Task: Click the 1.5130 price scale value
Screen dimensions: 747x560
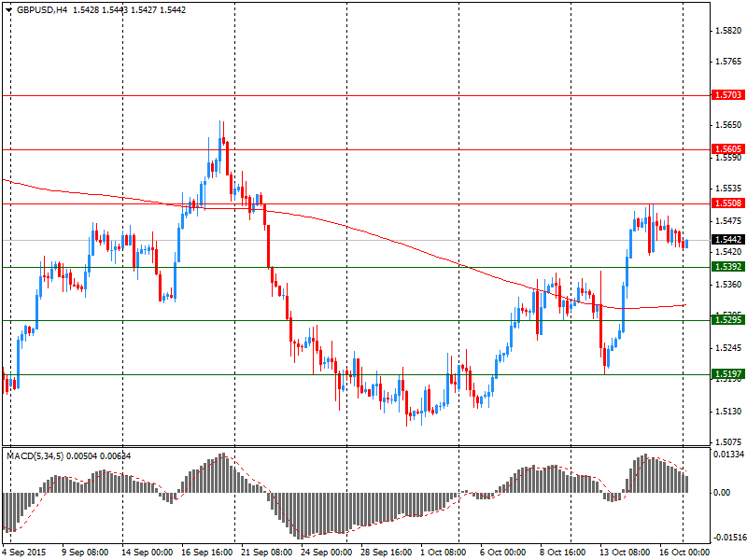Action: [x=729, y=412]
